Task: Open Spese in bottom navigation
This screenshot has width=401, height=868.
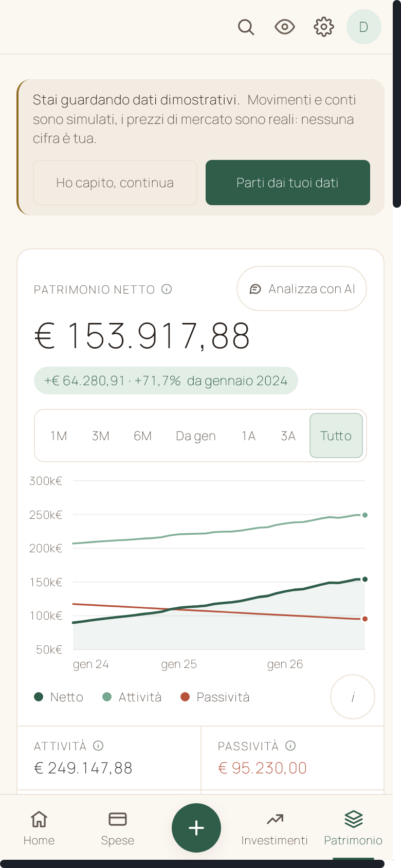Action: coord(118,828)
